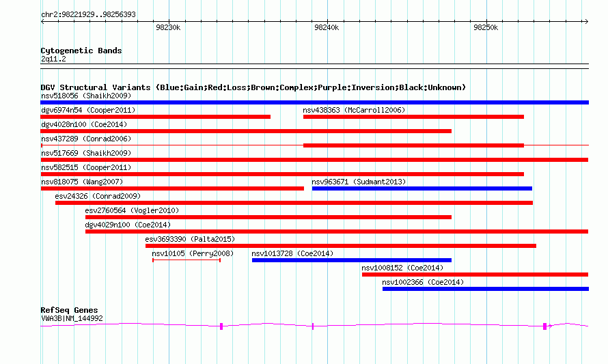Click the dgv4029n100 red variant bar
Screen dimensions: 608x364
pyautogui.click(x=337, y=232)
